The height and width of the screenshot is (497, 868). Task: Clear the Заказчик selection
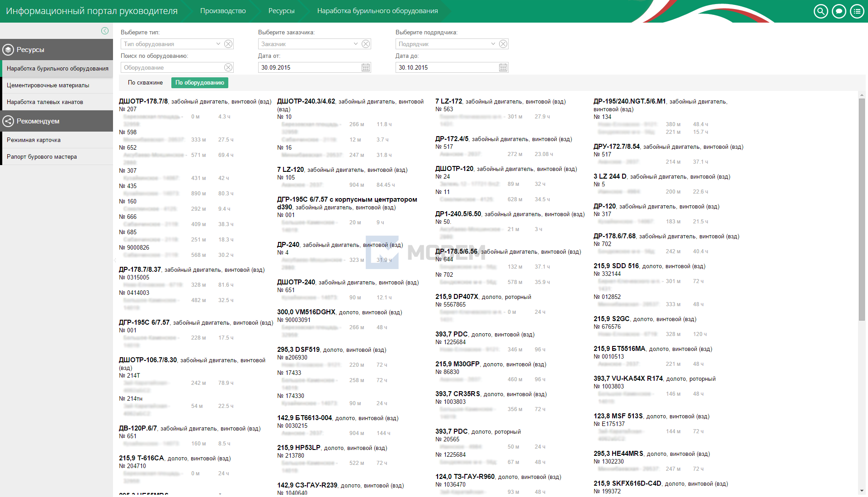coord(366,44)
